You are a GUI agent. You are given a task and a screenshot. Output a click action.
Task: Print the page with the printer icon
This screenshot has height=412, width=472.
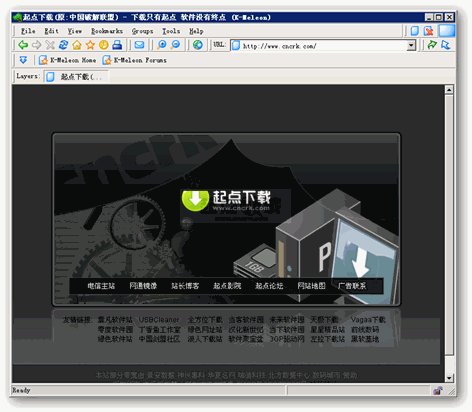(x=117, y=45)
